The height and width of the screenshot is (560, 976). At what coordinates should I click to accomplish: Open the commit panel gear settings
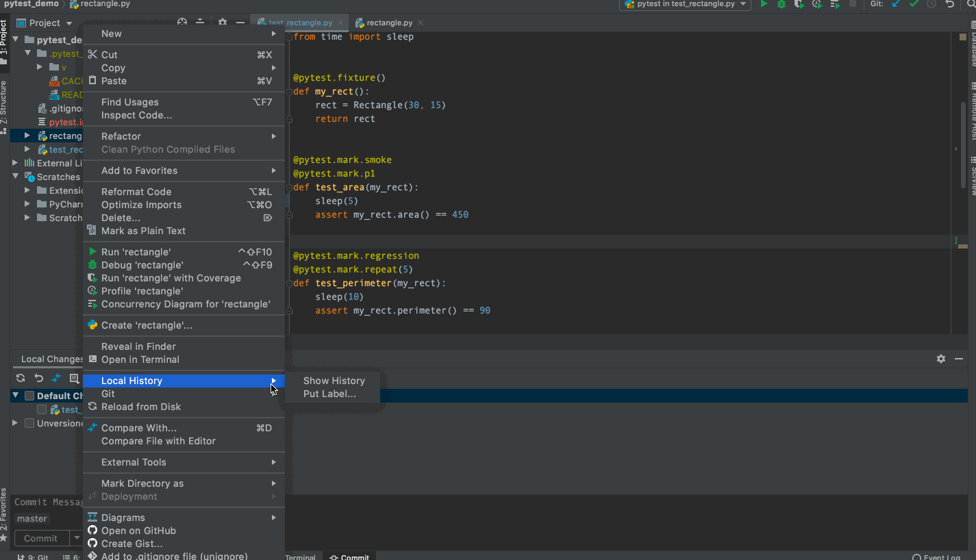tap(941, 359)
